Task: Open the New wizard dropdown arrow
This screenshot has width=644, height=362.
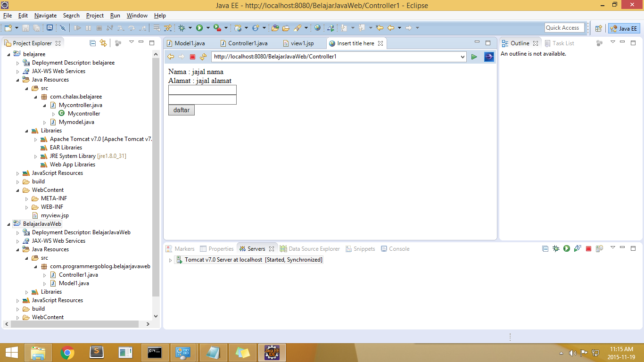Action: [x=17, y=28]
